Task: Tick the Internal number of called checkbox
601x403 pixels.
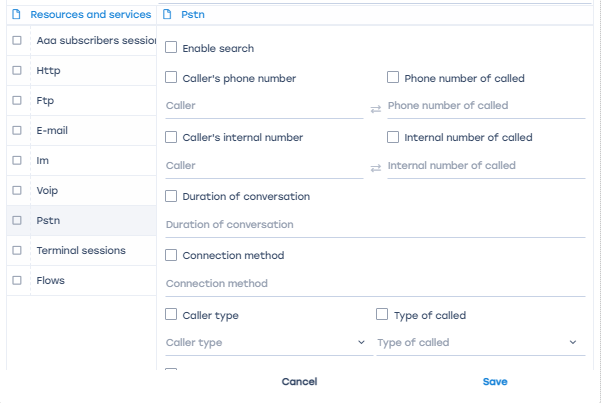Action: click(x=394, y=137)
